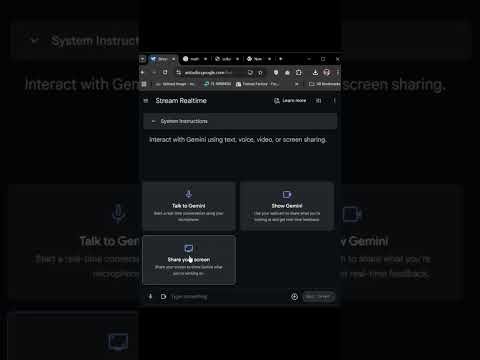Click the Run button in prompt bar
The image size is (480, 360).
click(x=318, y=296)
